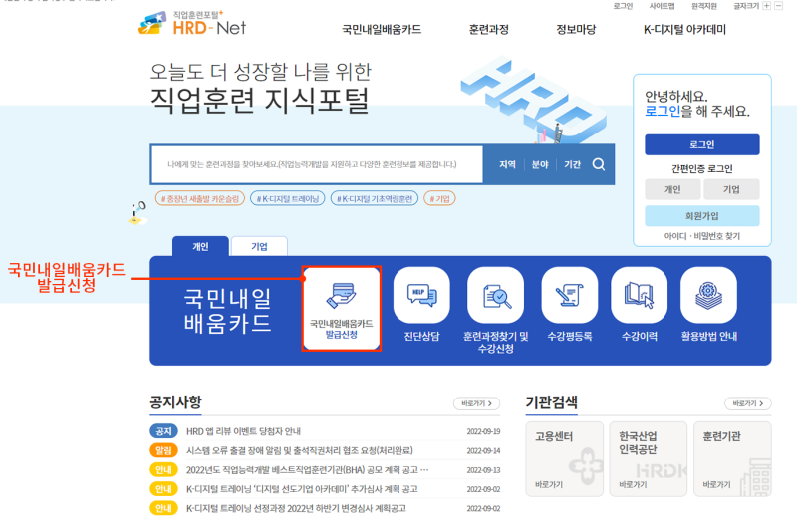Viewport: 797px width, 532px height.
Task: Click the blue 로그인 button
Action: tap(702, 144)
